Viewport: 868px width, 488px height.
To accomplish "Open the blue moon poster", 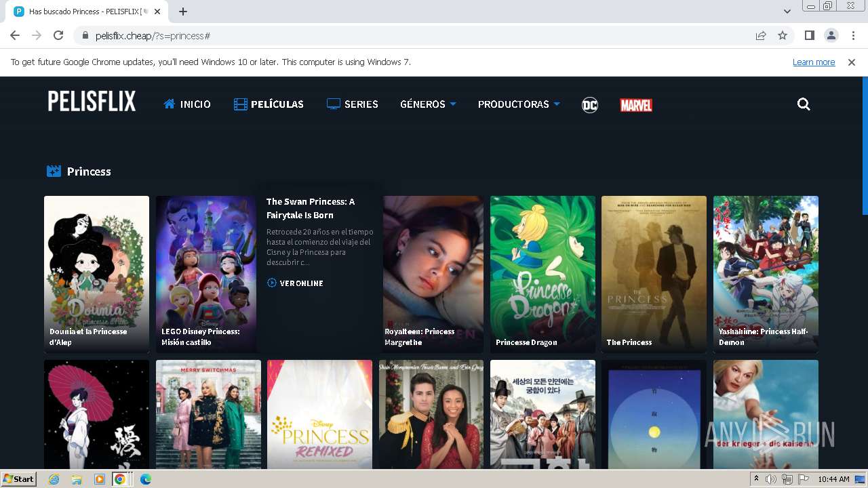I will click(654, 414).
